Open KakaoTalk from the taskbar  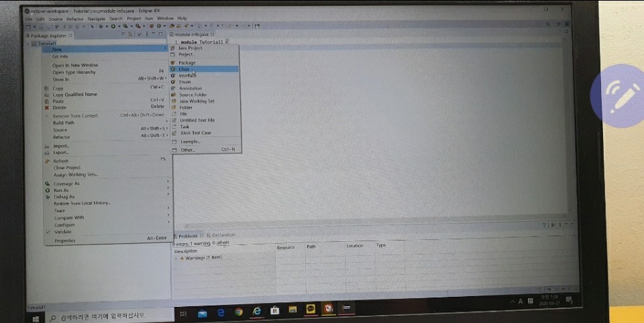(x=311, y=309)
